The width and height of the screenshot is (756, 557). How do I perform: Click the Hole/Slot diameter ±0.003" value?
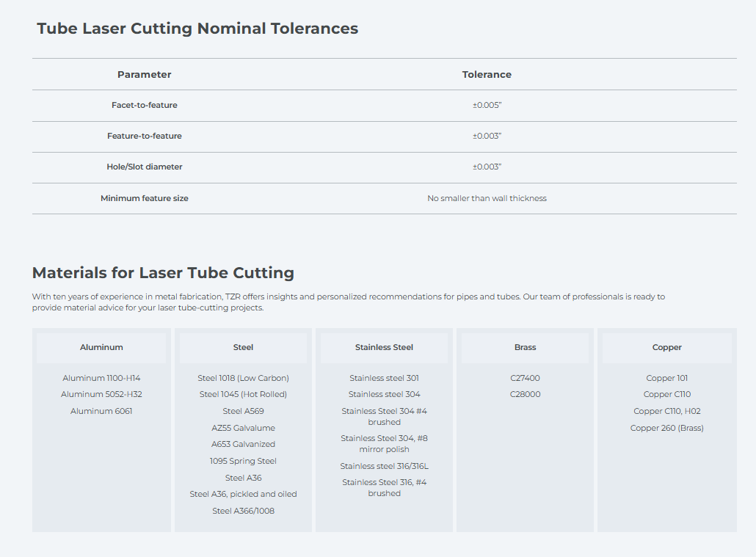pyautogui.click(x=487, y=167)
